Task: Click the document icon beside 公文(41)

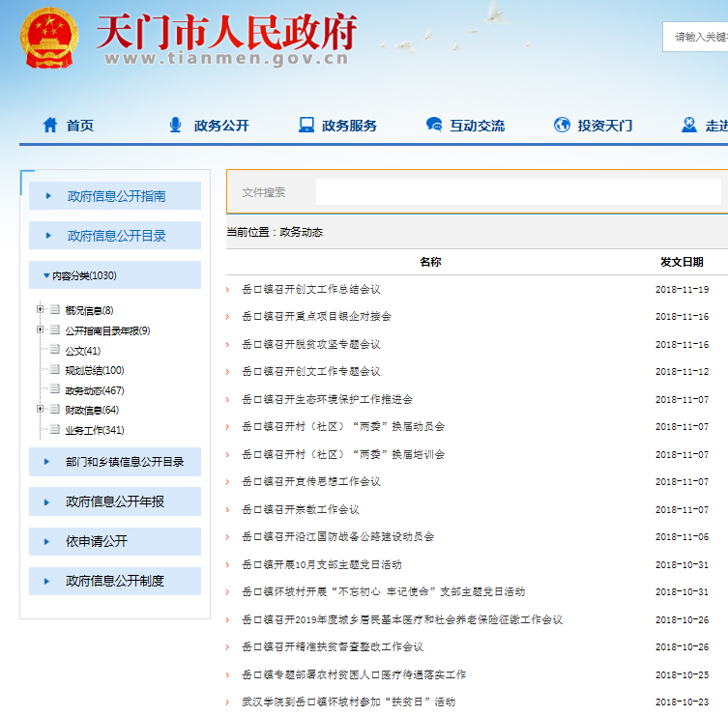Action: tap(55, 351)
